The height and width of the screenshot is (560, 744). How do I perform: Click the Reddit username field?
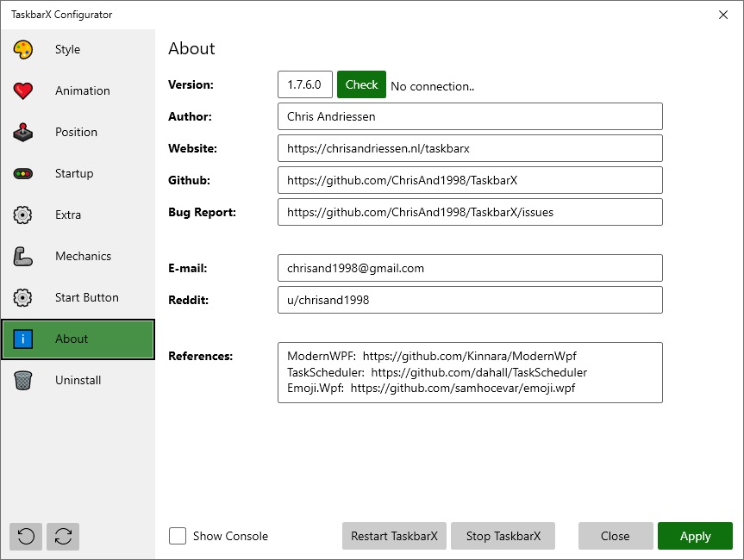(x=470, y=300)
